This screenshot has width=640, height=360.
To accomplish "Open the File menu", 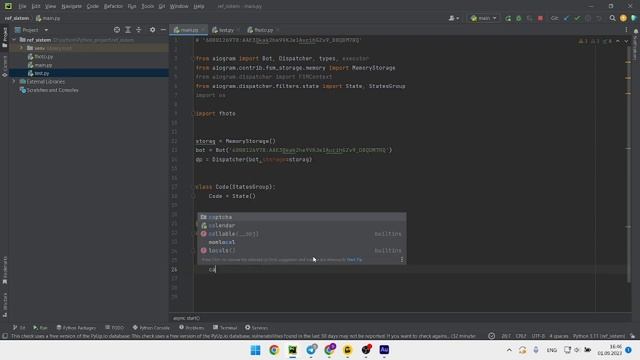I will 22,6.
